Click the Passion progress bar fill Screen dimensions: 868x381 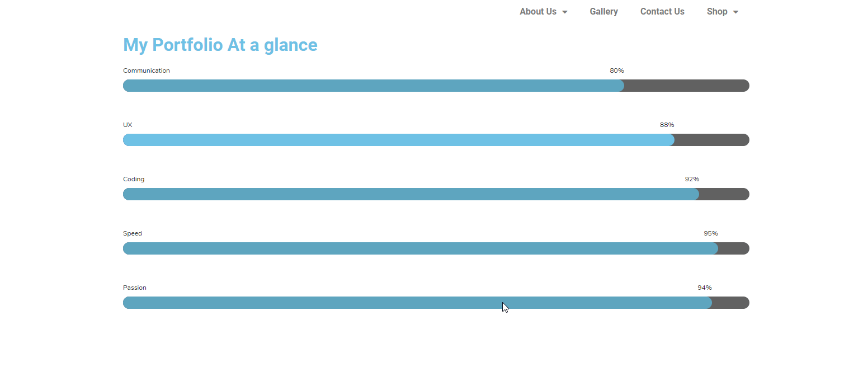pyautogui.click(x=417, y=303)
